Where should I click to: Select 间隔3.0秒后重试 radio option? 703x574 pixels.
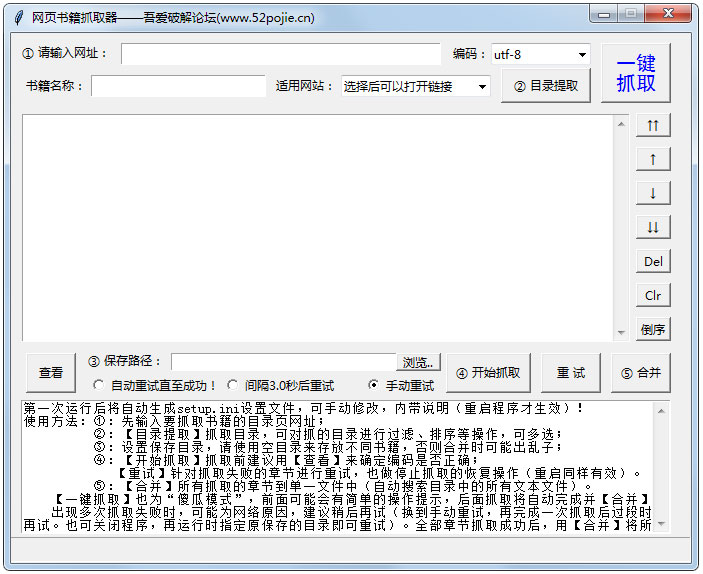pyautogui.click(x=233, y=385)
